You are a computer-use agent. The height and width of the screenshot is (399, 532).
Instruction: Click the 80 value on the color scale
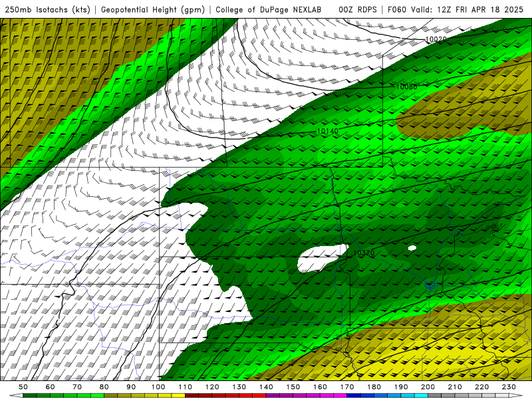point(104,387)
